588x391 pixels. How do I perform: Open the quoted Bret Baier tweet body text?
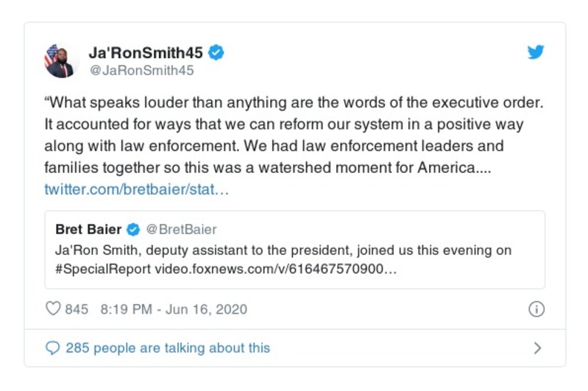pyautogui.click(x=283, y=250)
